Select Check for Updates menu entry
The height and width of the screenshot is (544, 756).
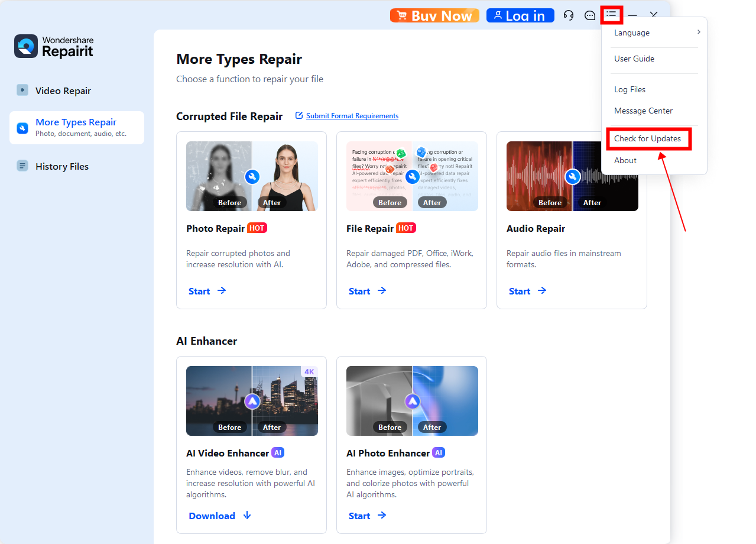[648, 139]
